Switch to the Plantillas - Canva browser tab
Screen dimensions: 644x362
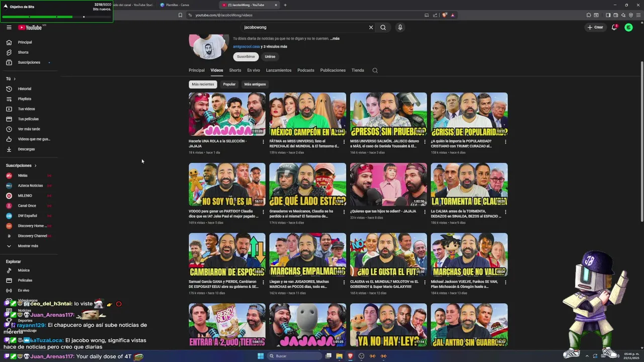click(186, 5)
